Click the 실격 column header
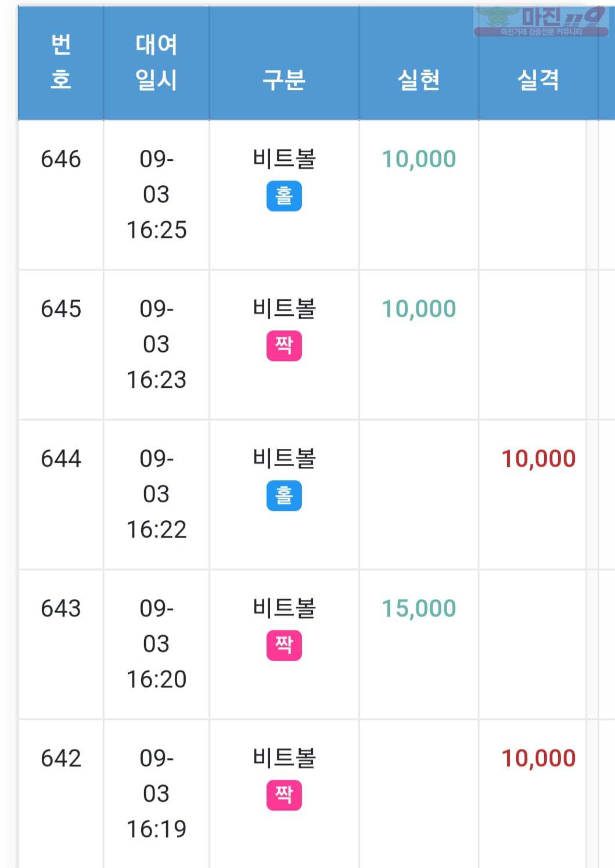 (x=538, y=80)
